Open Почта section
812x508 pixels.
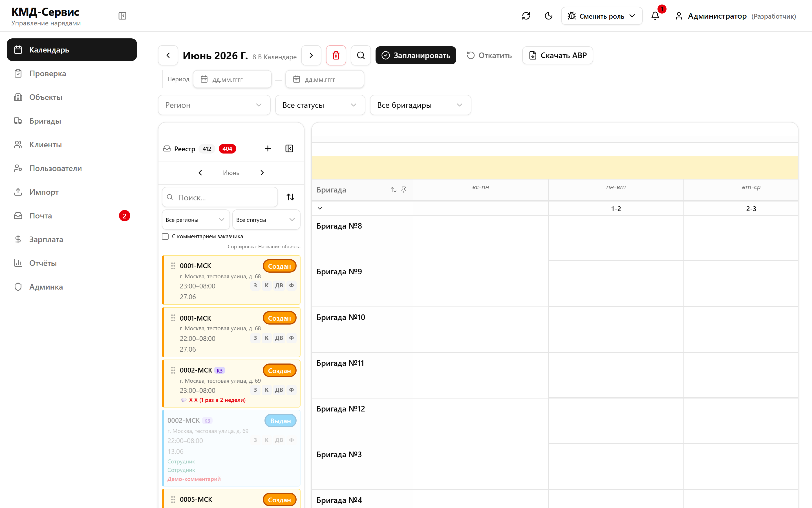pyautogui.click(x=72, y=216)
